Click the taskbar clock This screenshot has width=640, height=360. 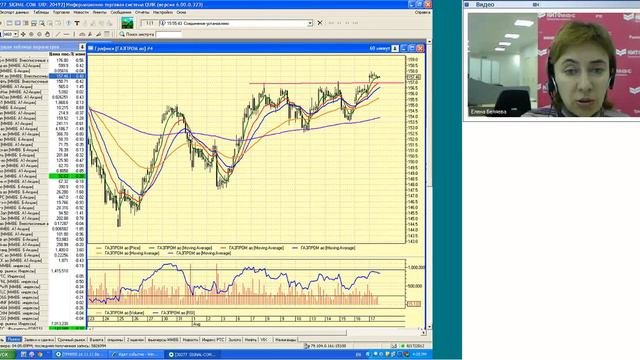pyautogui.click(x=420, y=354)
